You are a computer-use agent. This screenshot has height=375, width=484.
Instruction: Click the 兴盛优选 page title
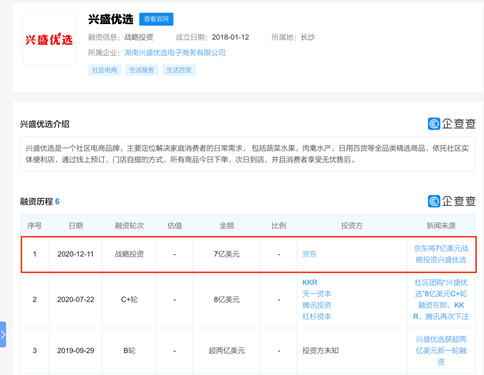(111, 19)
